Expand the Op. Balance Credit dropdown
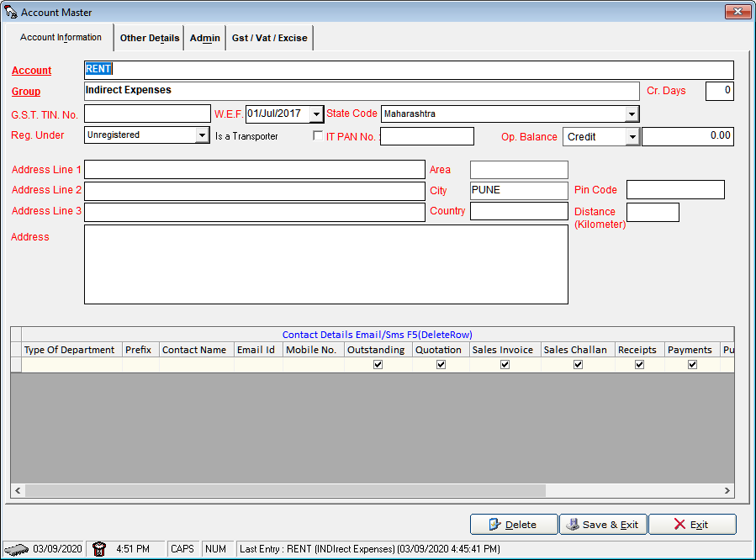Image resolution: width=756 pixels, height=560 pixels. (632, 137)
